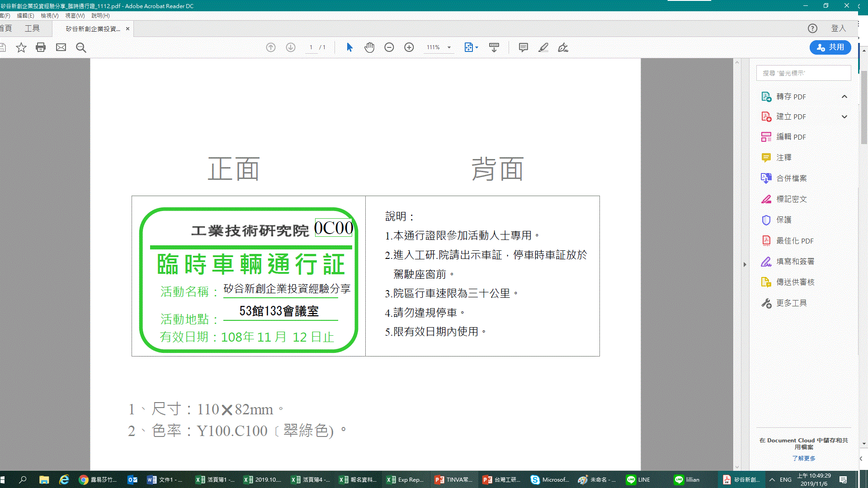Go to previous page arrow
The height and width of the screenshot is (488, 868).
tap(271, 47)
